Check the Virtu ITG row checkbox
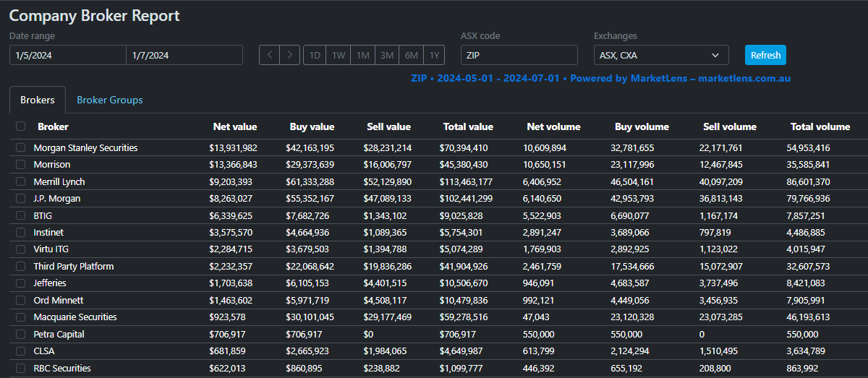 (20, 249)
